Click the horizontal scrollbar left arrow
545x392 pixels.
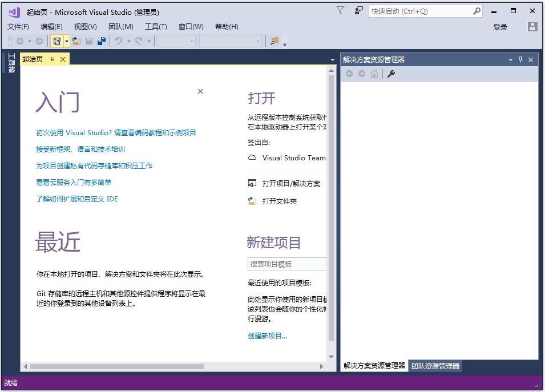25,367
